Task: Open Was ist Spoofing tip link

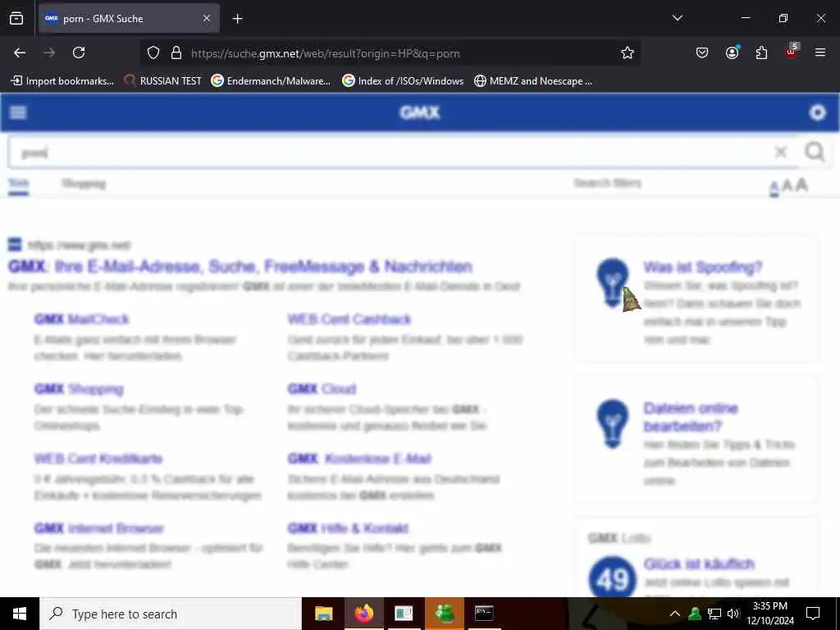Action: pyautogui.click(x=702, y=267)
